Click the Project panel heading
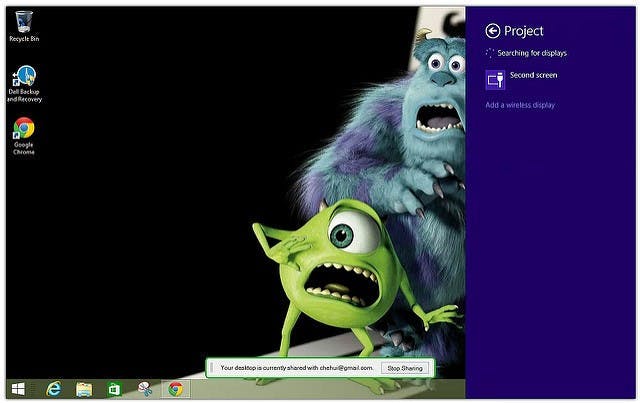 [x=524, y=31]
